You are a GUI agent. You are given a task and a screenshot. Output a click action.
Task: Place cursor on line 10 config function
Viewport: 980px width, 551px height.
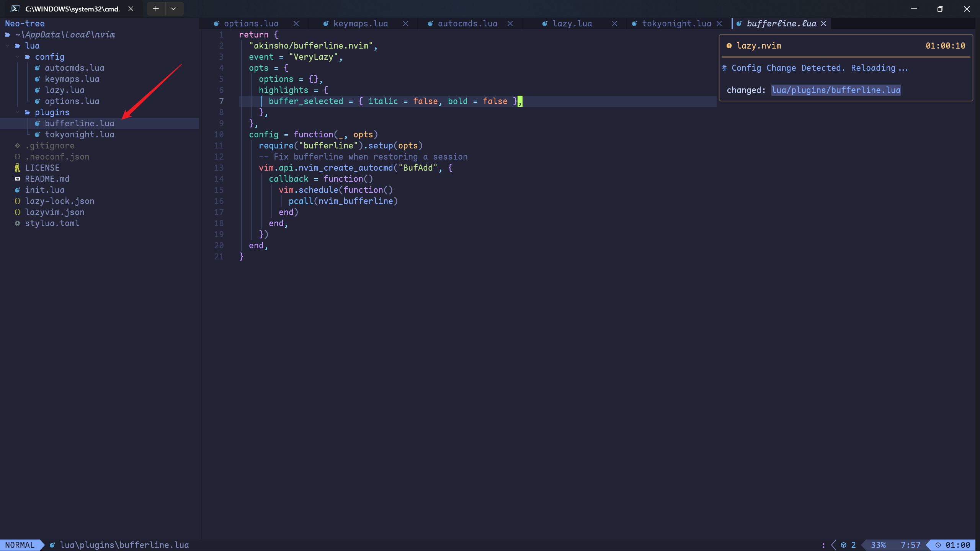[x=313, y=135]
